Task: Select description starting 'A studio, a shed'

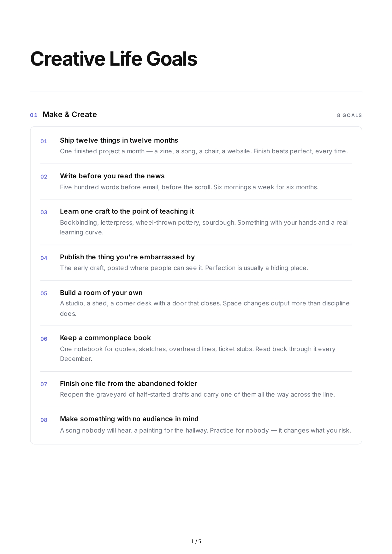Action: 205,308
